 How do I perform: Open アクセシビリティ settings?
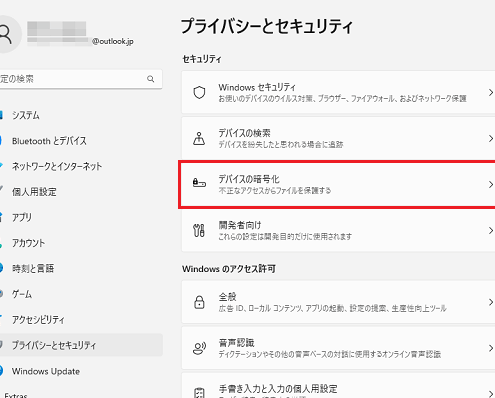[x=38, y=320]
